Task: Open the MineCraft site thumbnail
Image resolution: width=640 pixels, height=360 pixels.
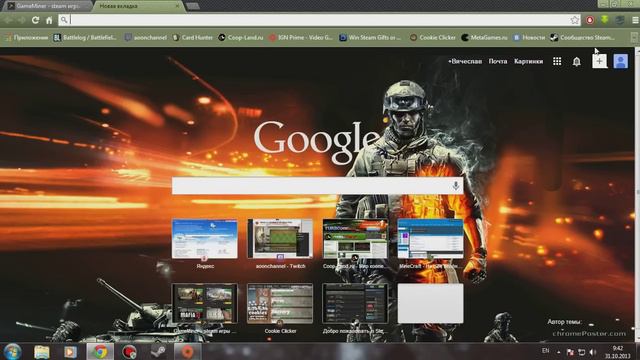Action: click(x=431, y=238)
